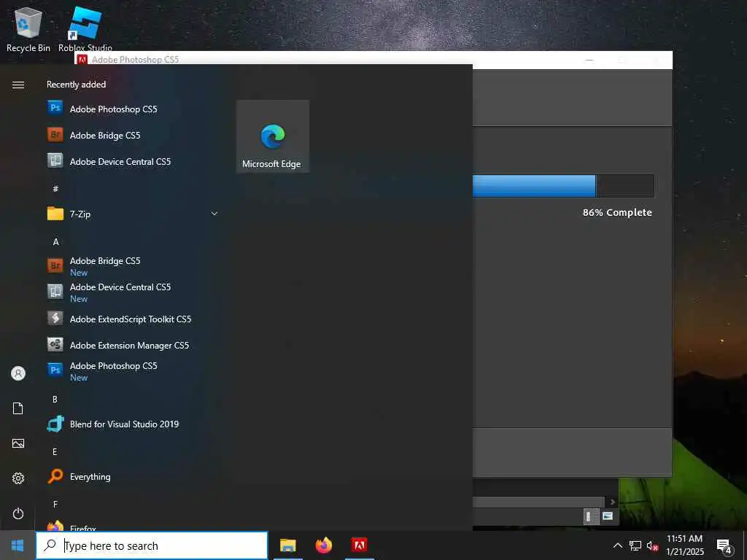The height and width of the screenshot is (560, 747).
Task: Open the network status tray icon
Action: (x=635, y=545)
